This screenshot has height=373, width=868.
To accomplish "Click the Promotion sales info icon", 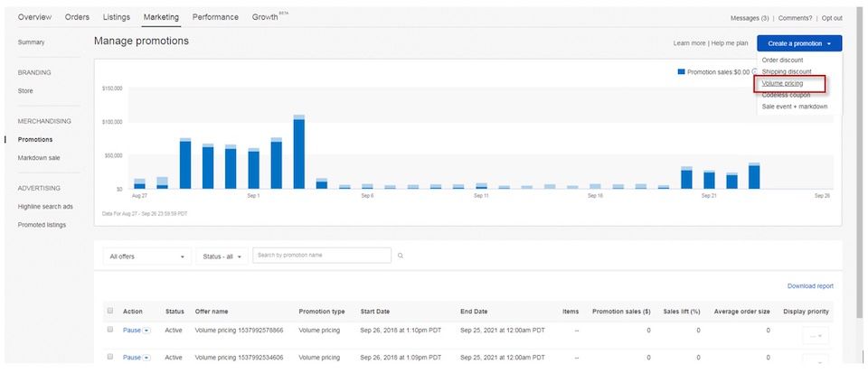I will pos(755,72).
